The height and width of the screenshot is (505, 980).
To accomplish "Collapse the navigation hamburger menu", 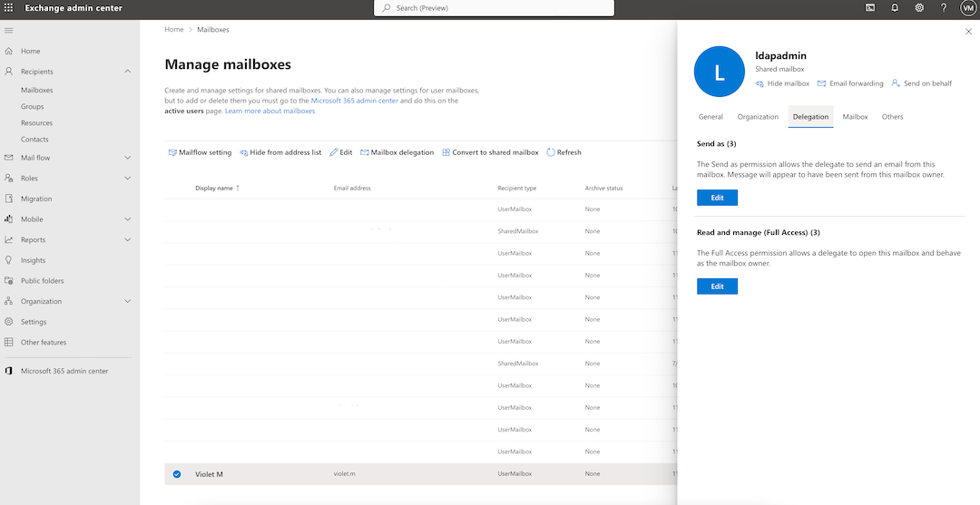I will point(9,31).
